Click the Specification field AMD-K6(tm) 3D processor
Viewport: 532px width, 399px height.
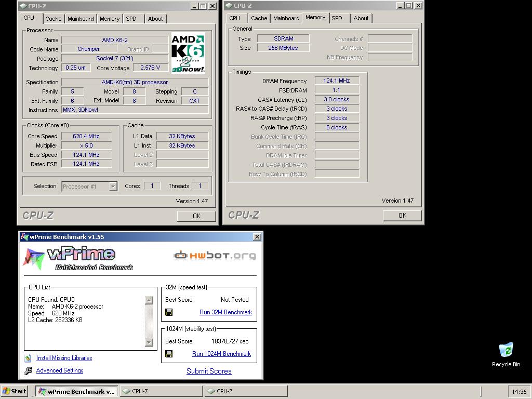[135, 82]
